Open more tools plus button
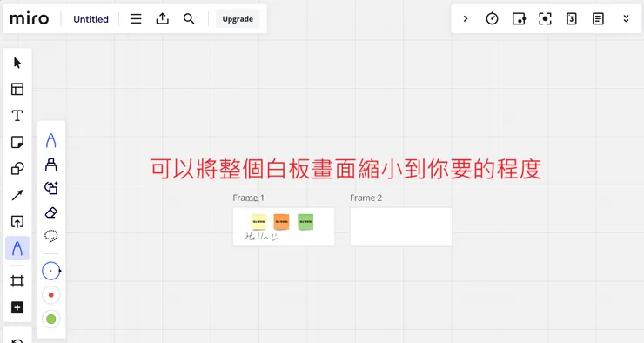 click(17, 307)
